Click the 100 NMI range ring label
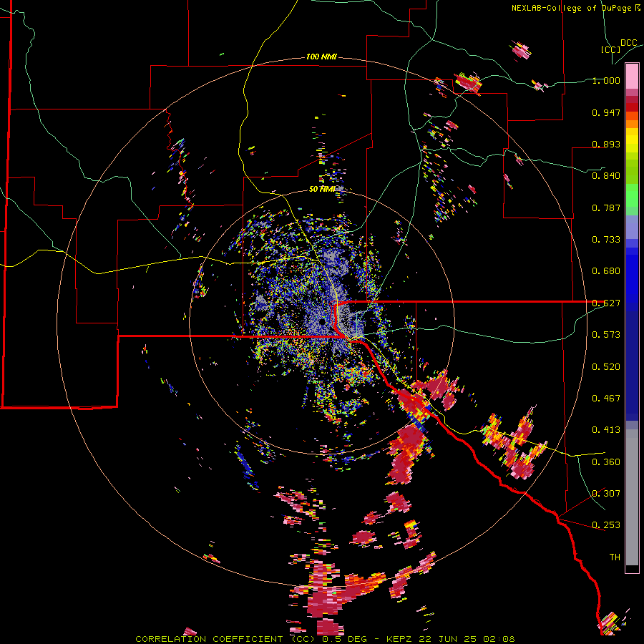The width and height of the screenshot is (644, 644). [321, 57]
